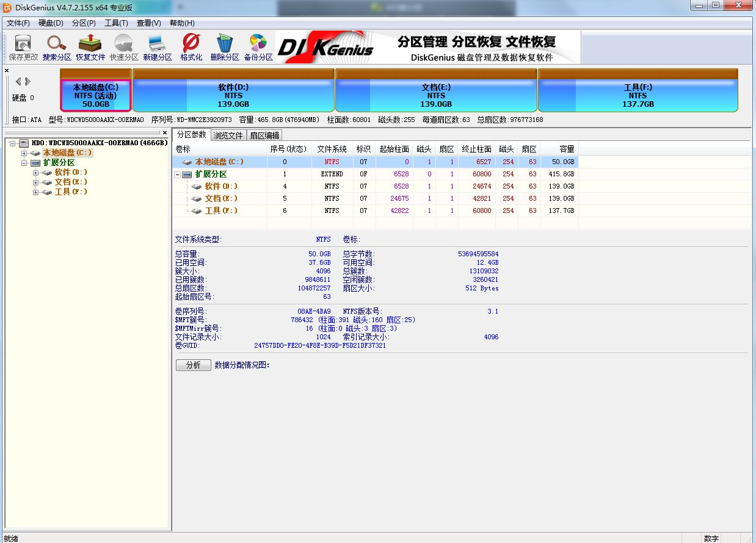Click the 53694595584 total bytes value
This screenshot has width=756, height=543.
click(478, 254)
